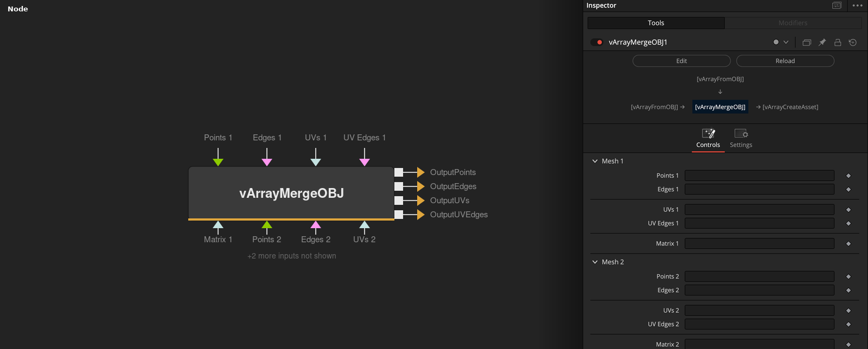Click the pink Edges 1 input arrow
This screenshot has height=349, width=868.
pyautogui.click(x=267, y=162)
